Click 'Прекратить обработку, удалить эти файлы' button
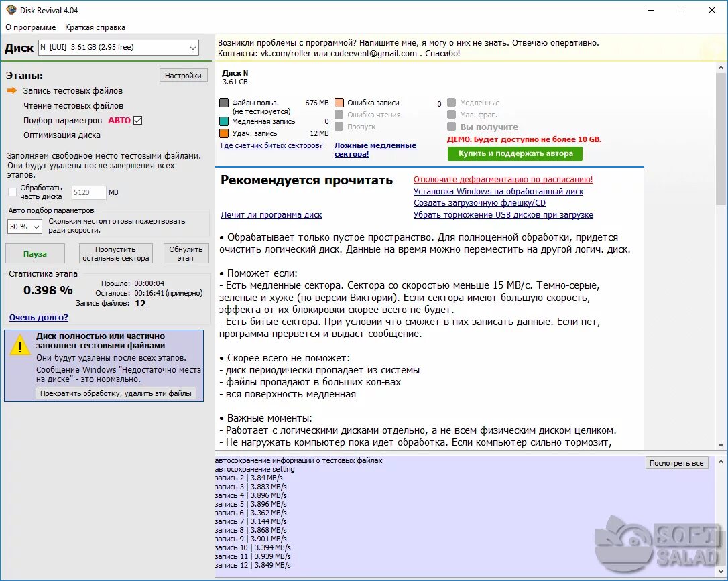 (x=115, y=393)
